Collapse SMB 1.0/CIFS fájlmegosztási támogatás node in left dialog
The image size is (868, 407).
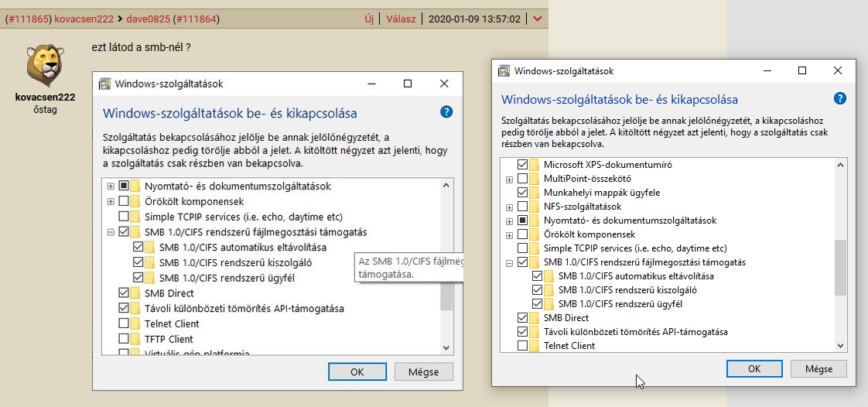tap(111, 231)
